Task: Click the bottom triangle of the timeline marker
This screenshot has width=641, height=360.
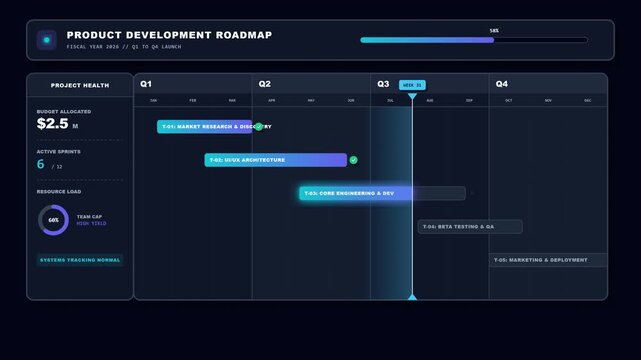Action: click(x=412, y=297)
